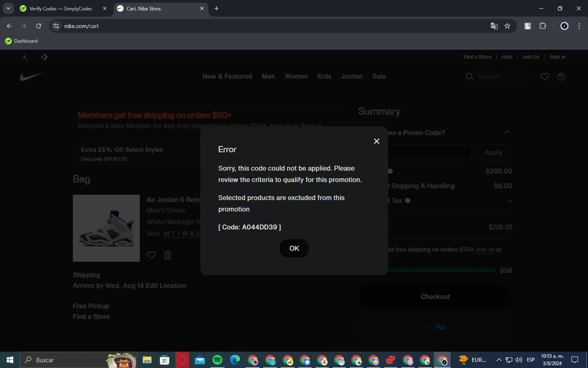Click the Search field on Nike site

pos(496,77)
